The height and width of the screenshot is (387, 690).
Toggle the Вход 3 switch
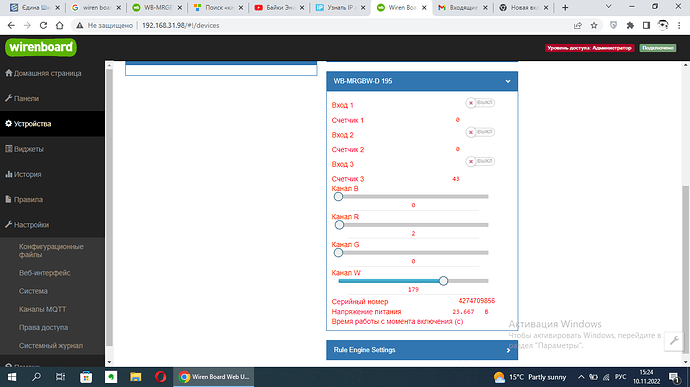pyautogui.click(x=480, y=162)
